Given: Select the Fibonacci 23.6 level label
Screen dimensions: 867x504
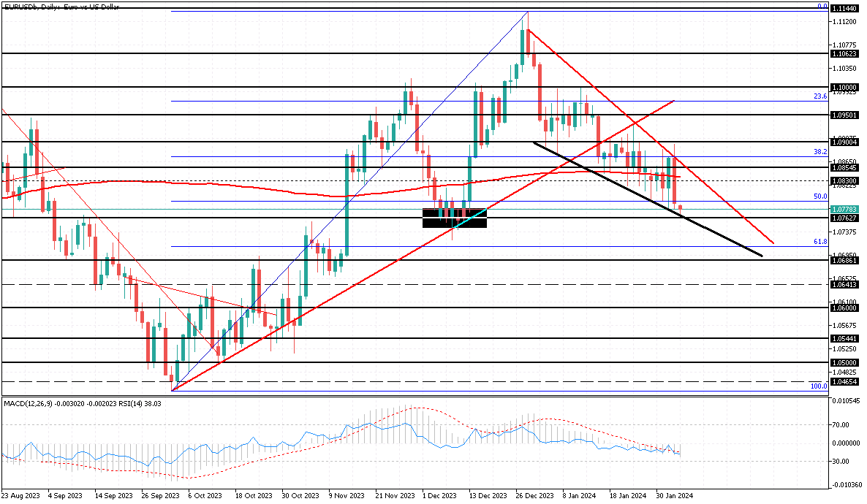Looking at the screenshot, I should pos(820,96).
